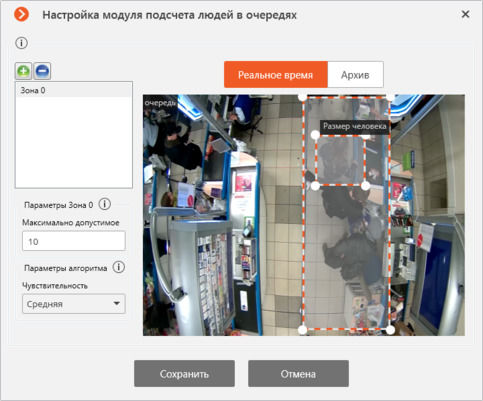Click the bottom-right handle of the zone
The image size is (483, 401).
click(x=390, y=330)
